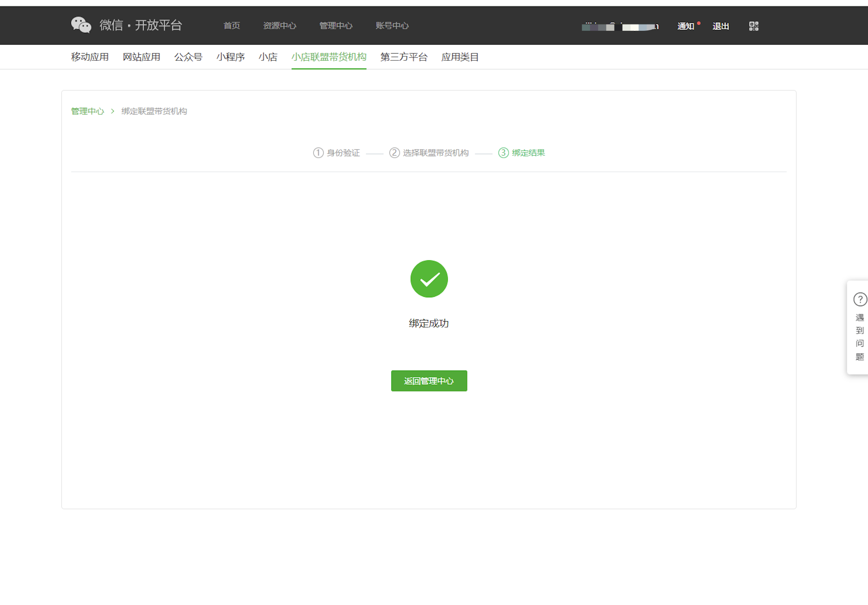The image size is (868, 605).
Task: Click step 1 circle icon 身份验证
Action: 318,153
